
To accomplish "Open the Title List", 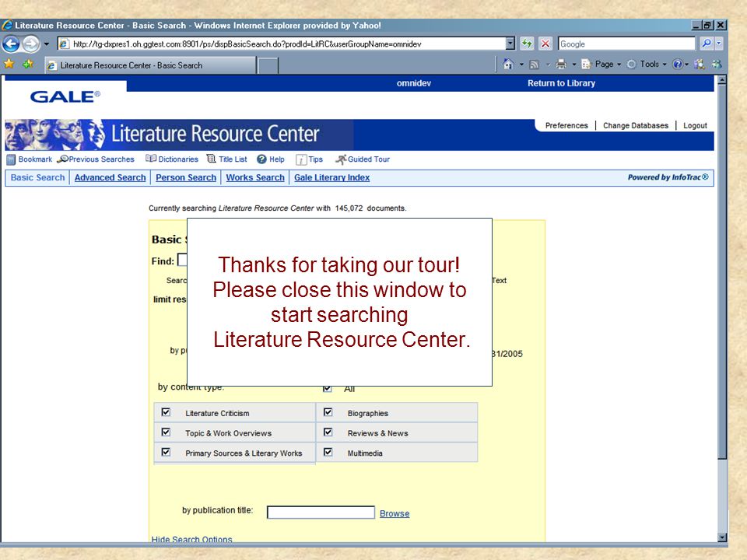I will click(x=226, y=159).
